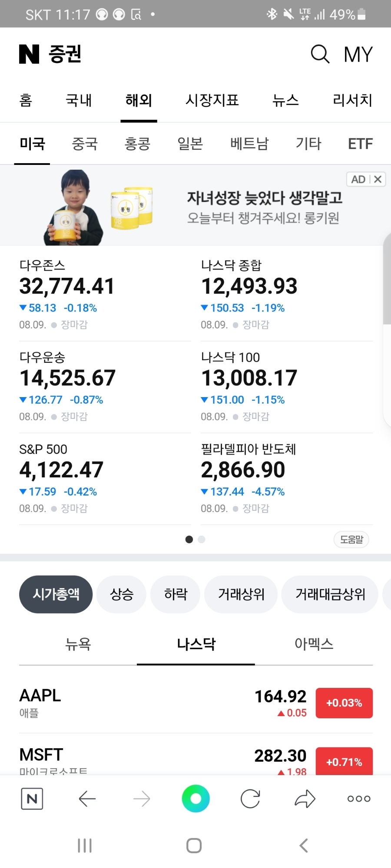
Task: Open the MY page
Action: click(358, 55)
